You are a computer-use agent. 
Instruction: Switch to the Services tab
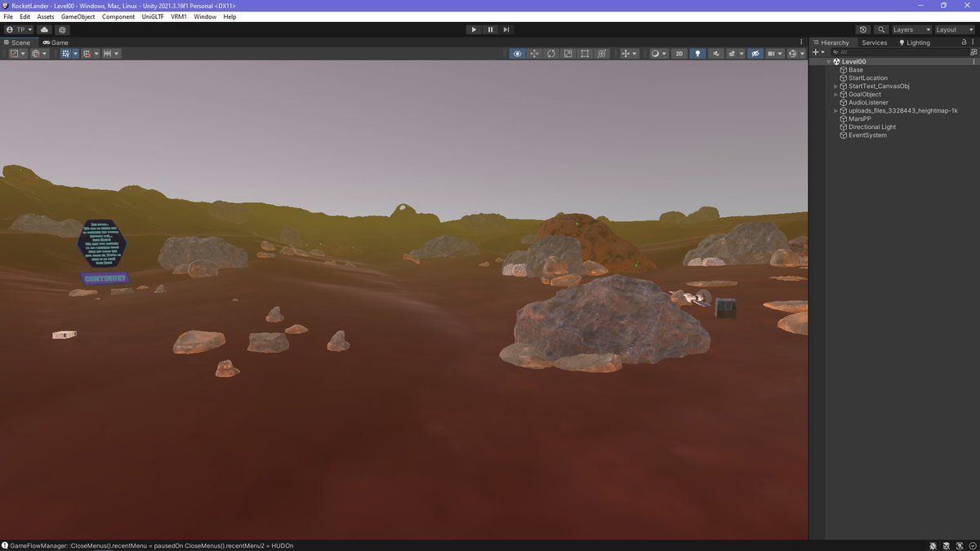coord(874,42)
